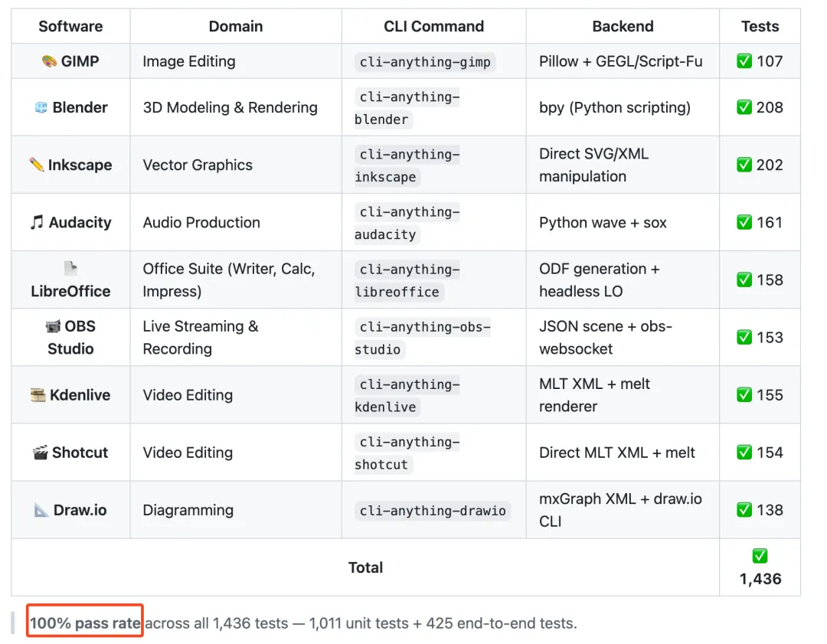827x644 pixels.
Task: Click the Total row label
Action: 365,567
